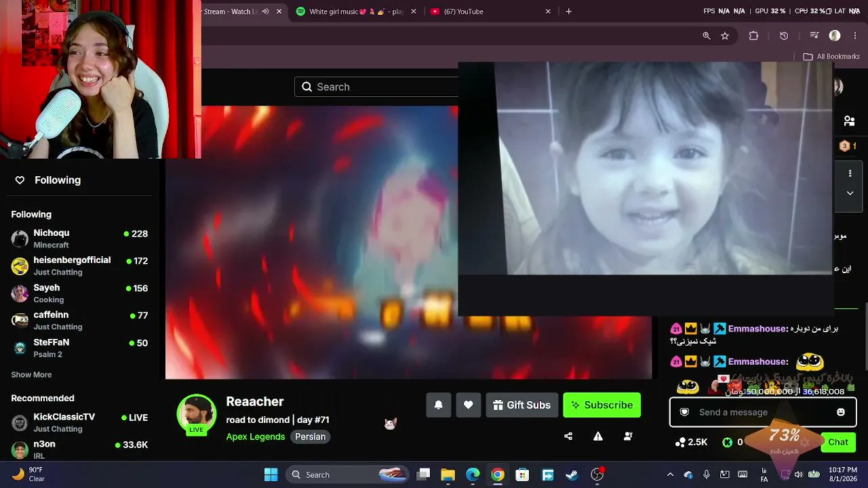Report the stream with warning icon
This screenshot has height=488, width=868.
[x=598, y=436]
